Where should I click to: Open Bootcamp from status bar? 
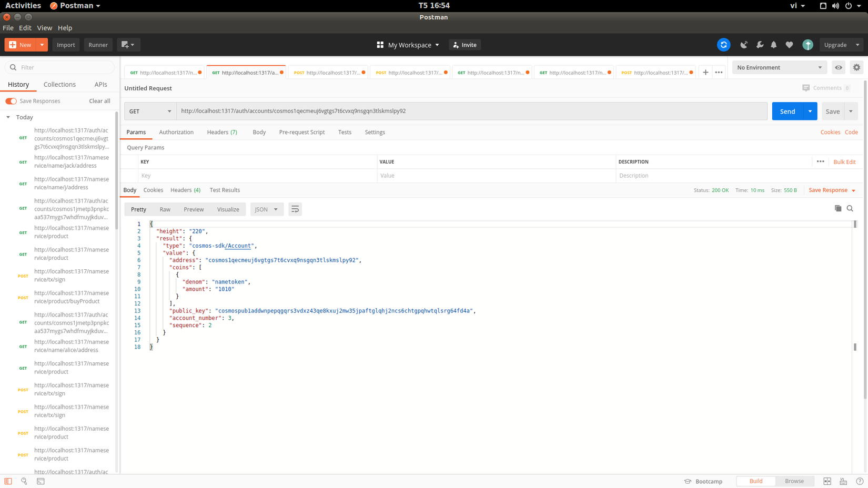pyautogui.click(x=703, y=481)
